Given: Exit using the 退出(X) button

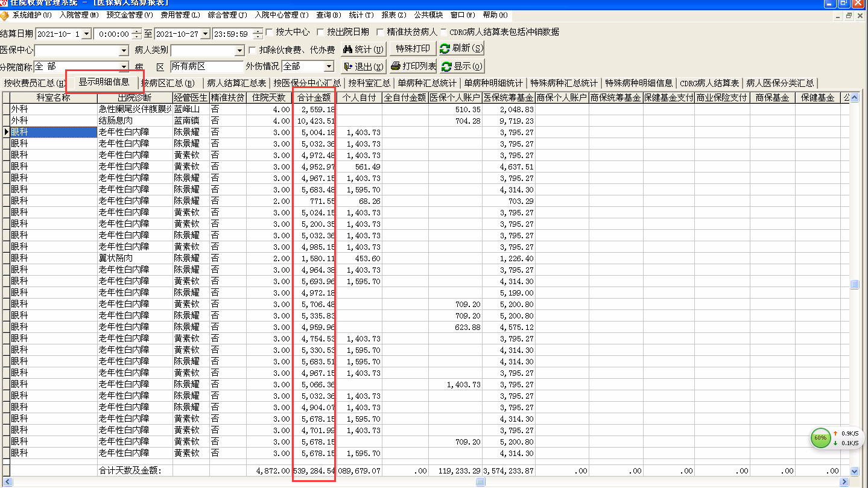Looking at the screenshot, I should [363, 66].
